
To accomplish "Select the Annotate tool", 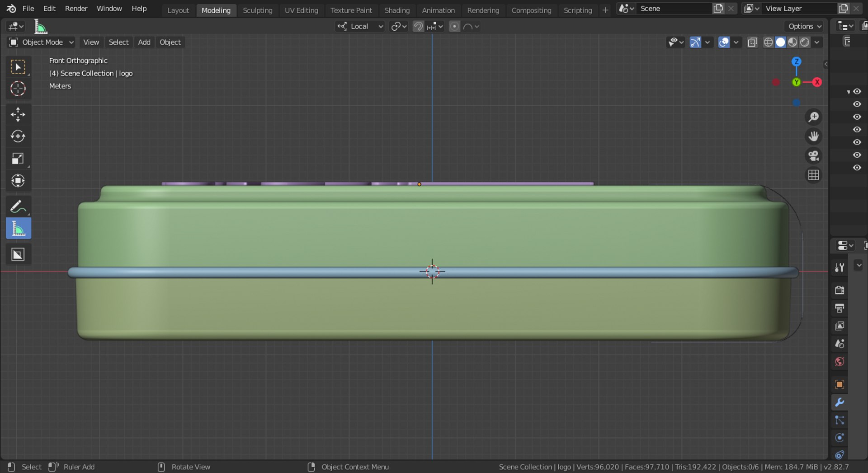I will click(x=18, y=207).
